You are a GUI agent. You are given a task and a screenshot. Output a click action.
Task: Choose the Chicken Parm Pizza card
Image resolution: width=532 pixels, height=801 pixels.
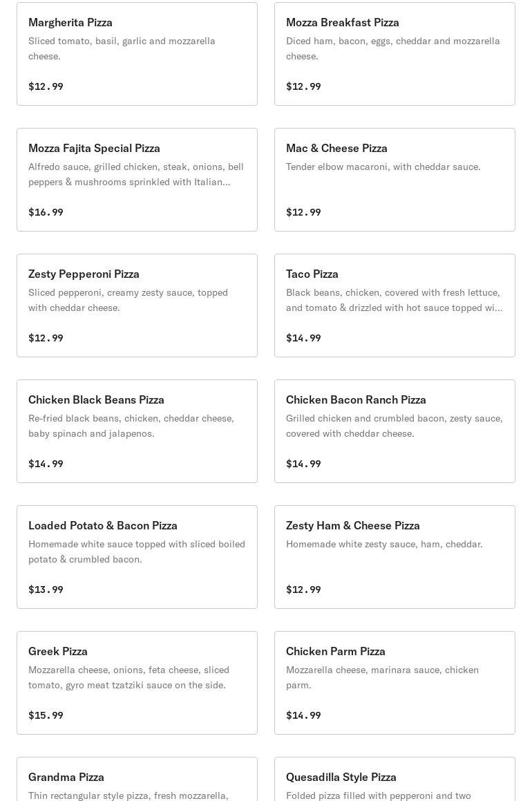tap(395, 683)
